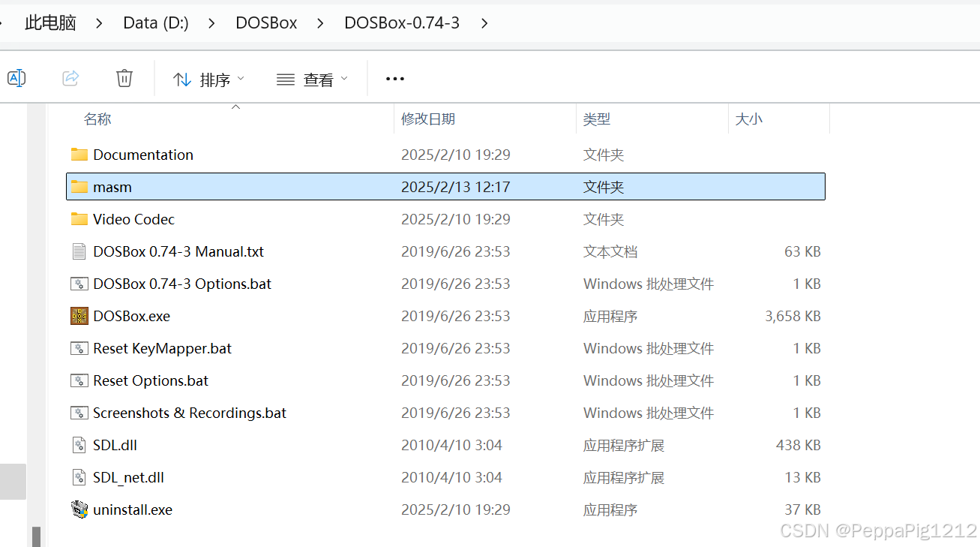The width and height of the screenshot is (980, 547).
Task: Click the DOSBox 0.74-3 Manual.txt file icon
Action: coord(79,251)
